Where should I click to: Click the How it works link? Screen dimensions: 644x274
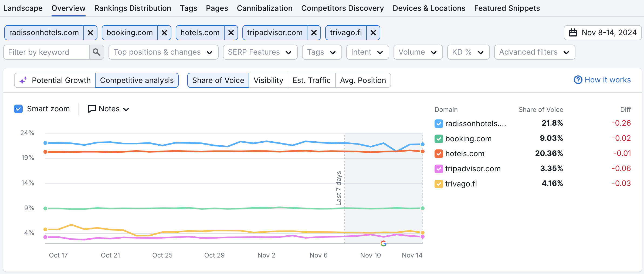pyautogui.click(x=608, y=80)
